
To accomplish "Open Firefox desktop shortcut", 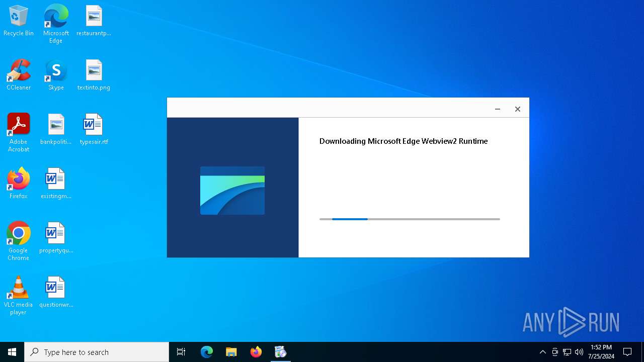I will coord(19,184).
